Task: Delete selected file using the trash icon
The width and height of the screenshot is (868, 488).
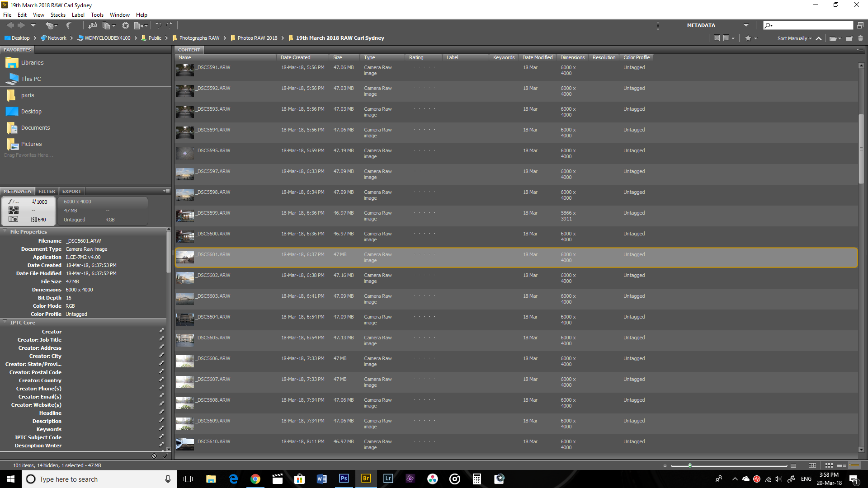Action: [860, 38]
